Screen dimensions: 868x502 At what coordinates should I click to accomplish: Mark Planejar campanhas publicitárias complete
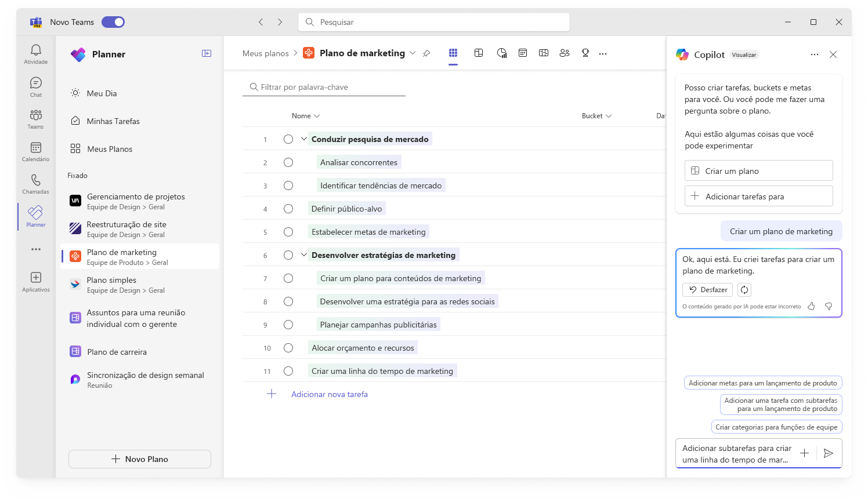(x=288, y=325)
